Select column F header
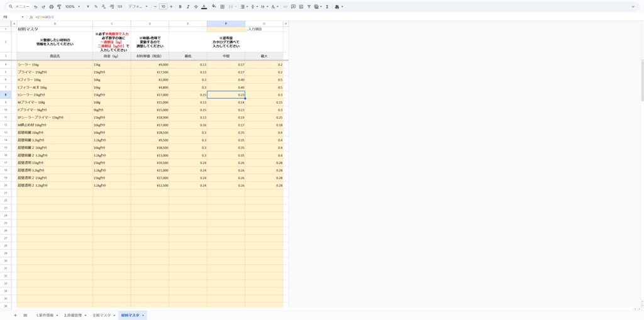 [226, 24]
